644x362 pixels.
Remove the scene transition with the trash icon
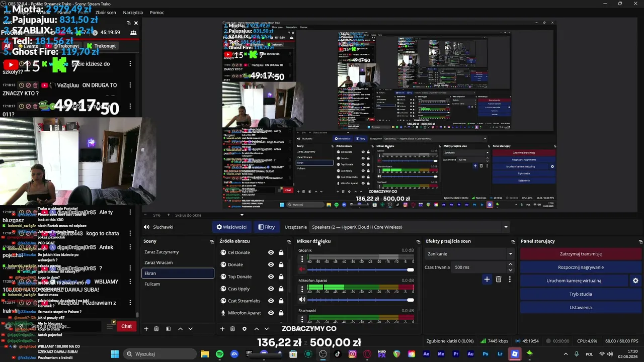[499, 279]
